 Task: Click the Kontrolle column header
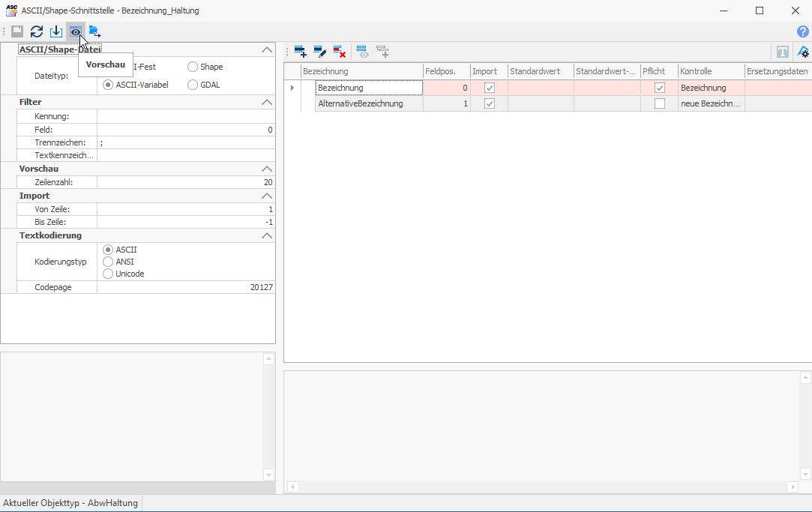(x=710, y=71)
